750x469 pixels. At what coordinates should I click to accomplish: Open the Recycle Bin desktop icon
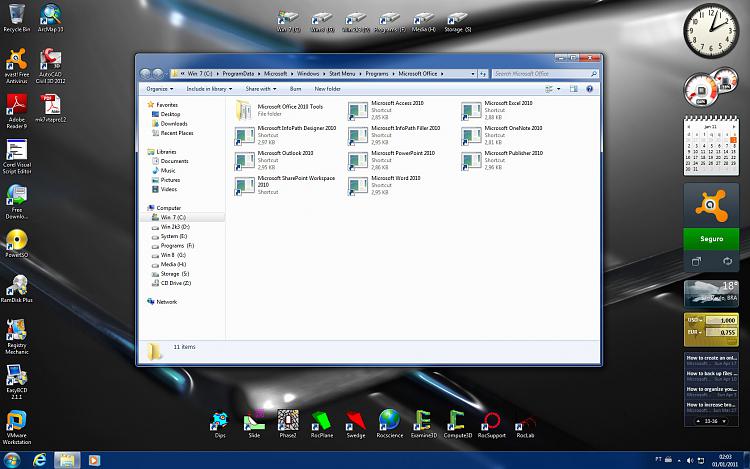tap(16, 18)
